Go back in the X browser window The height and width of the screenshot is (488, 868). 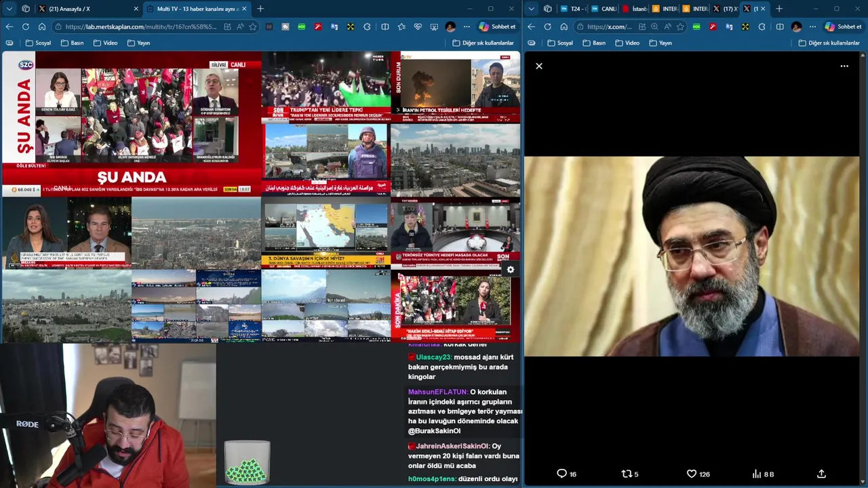(532, 26)
